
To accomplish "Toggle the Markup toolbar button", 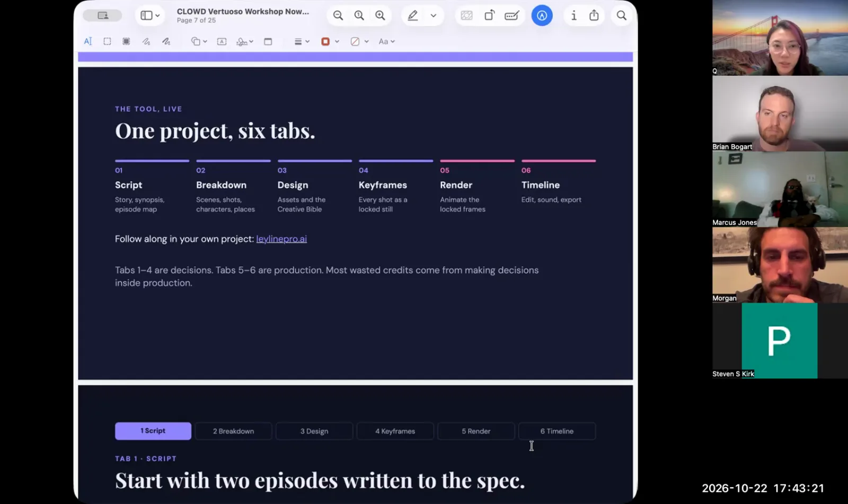I will click(542, 15).
